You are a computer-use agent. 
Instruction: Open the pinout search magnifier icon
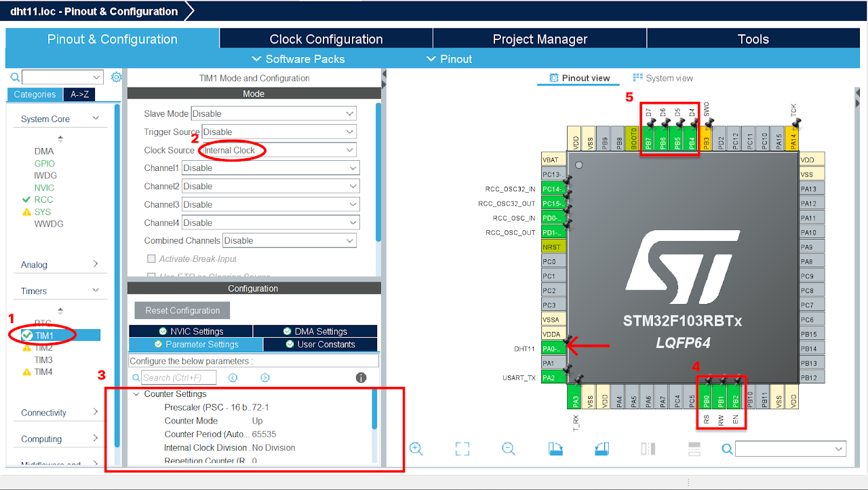pos(726,449)
